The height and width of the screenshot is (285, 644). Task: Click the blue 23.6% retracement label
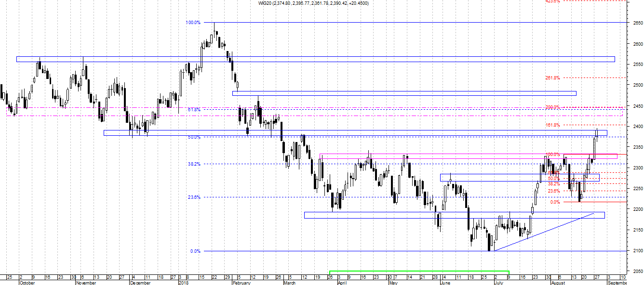(x=194, y=197)
